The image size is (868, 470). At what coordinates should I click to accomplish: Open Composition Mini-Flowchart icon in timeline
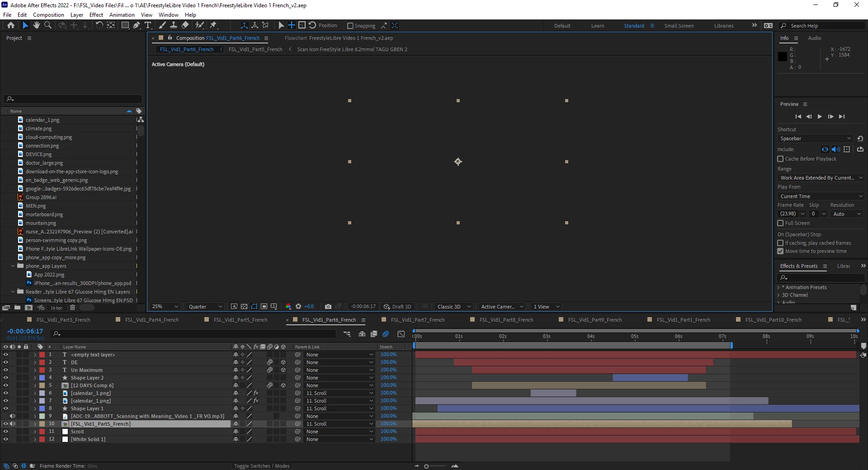pyautogui.click(x=347, y=334)
